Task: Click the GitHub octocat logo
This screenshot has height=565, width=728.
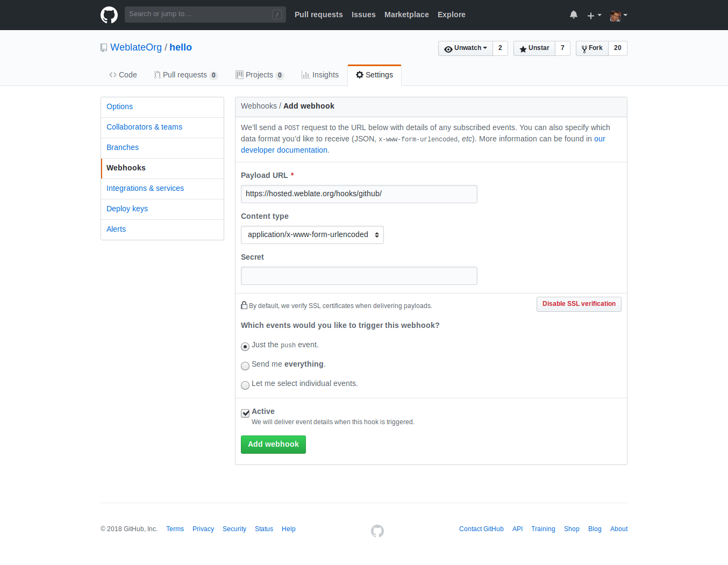Action: click(109, 15)
